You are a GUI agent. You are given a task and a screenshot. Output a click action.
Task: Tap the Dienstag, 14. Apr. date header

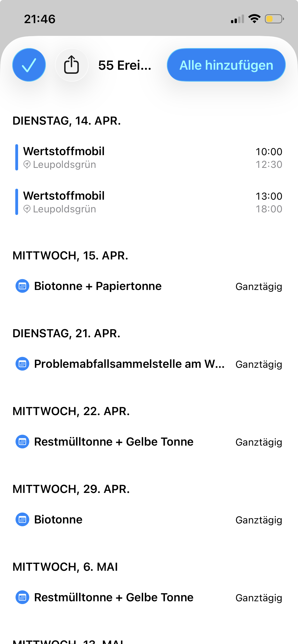pos(67,121)
